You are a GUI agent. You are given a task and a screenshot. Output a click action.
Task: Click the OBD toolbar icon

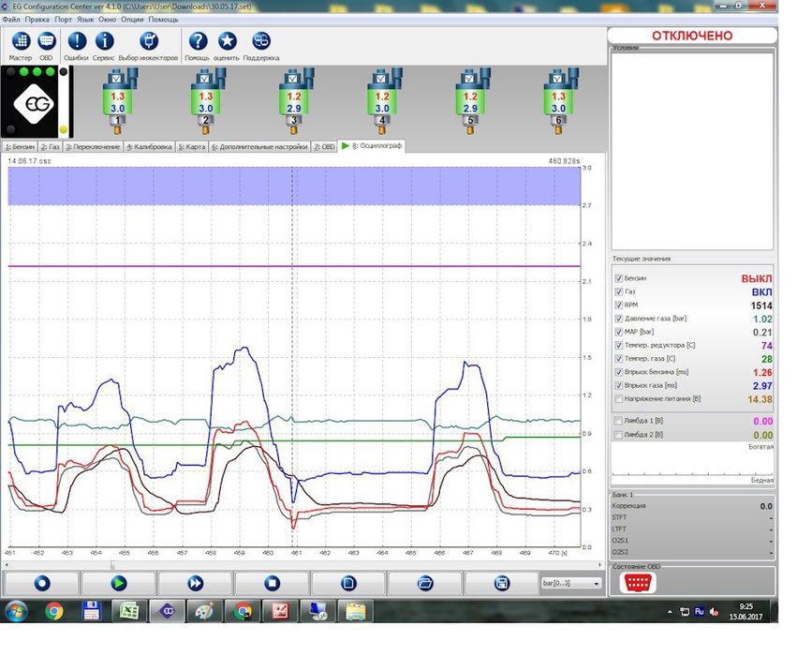[47, 42]
